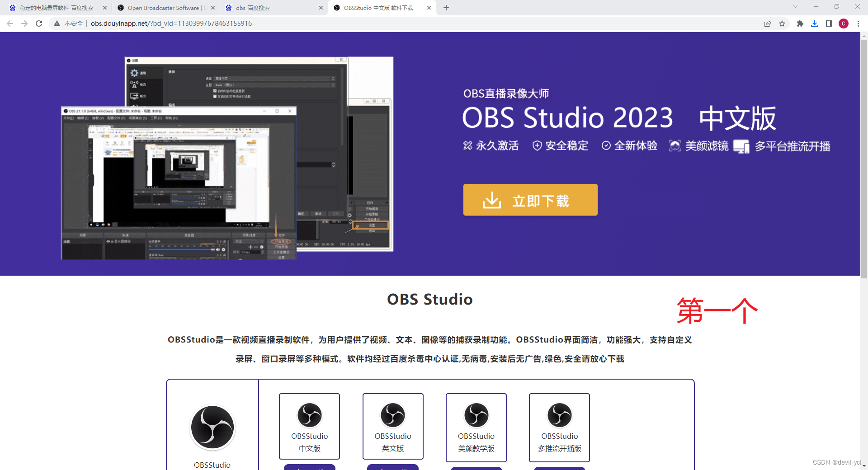Viewport: 868px width, 470px height.
Task: Open the Chrome three-dot menu
Action: pos(859,23)
